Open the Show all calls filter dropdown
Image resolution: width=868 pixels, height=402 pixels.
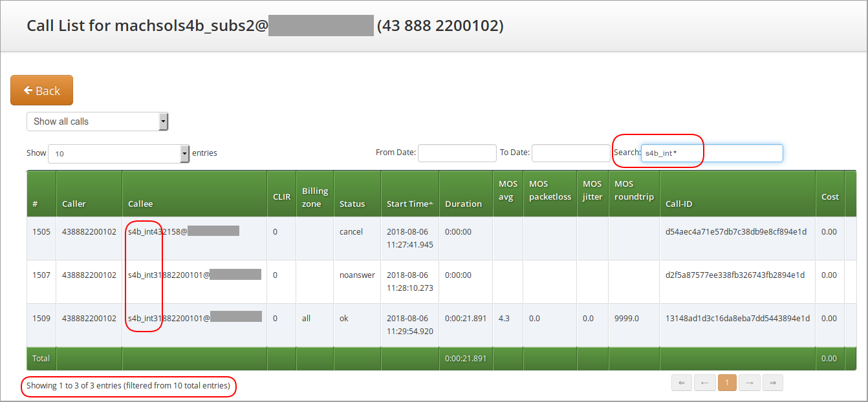tap(97, 122)
